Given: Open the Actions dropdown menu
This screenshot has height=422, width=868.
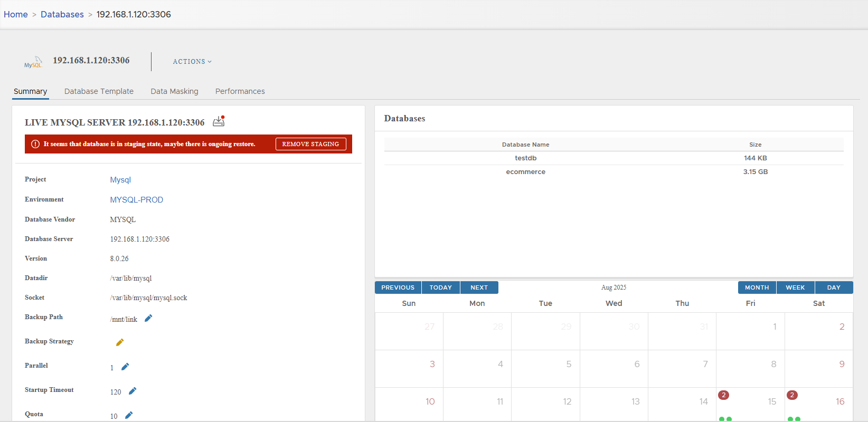Looking at the screenshot, I should click(192, 62).
